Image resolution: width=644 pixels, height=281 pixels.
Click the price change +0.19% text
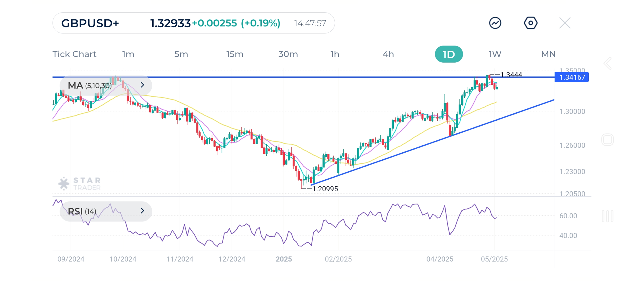261,23
